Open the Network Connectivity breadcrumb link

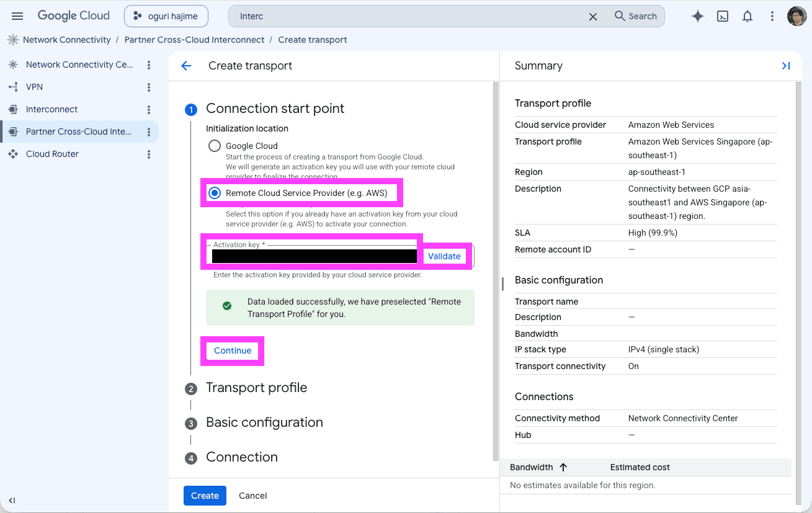click(67, 40)
